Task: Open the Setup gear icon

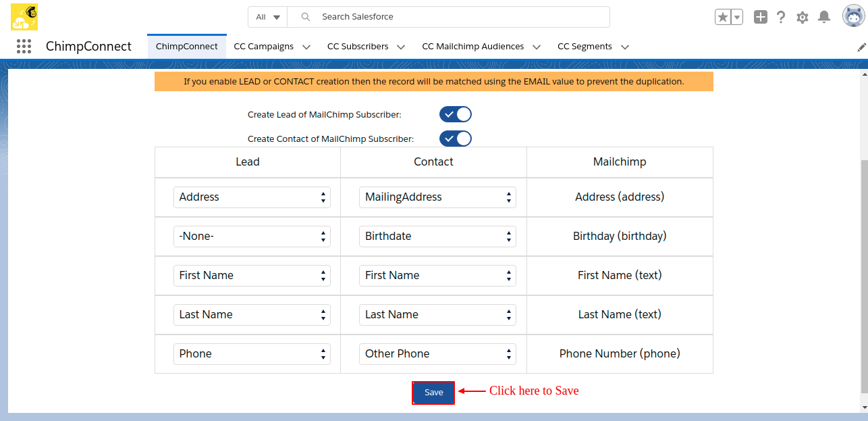Action: [x=802, y=18]
